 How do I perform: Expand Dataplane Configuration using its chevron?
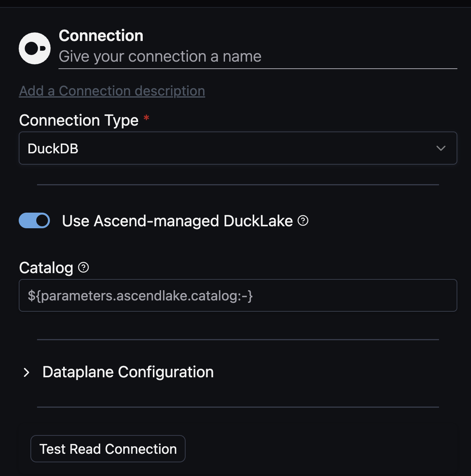coord(27,372)
